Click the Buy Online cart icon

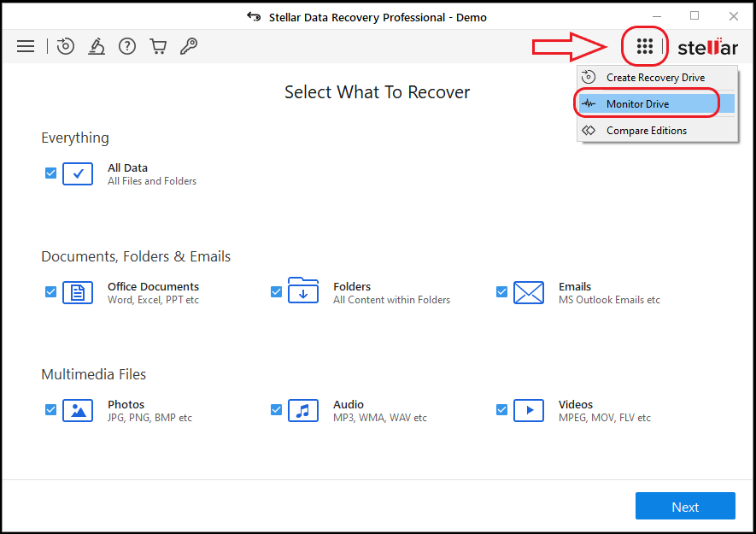[158, 46]
